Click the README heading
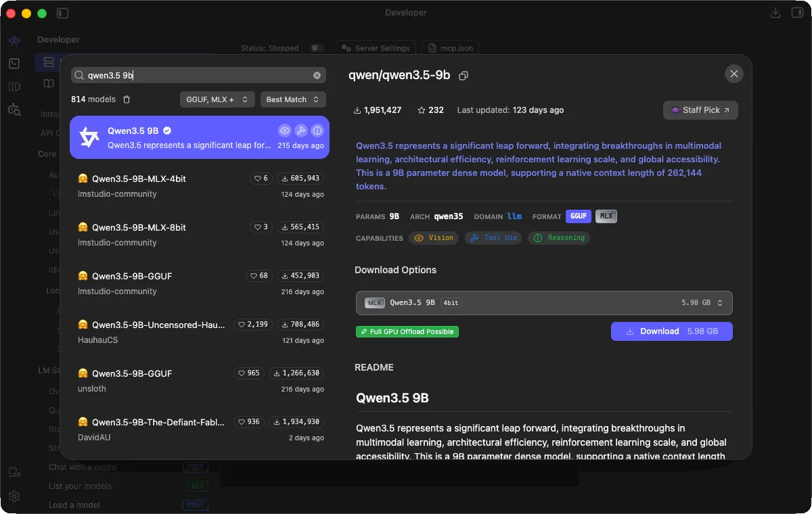 pos(374,367)
